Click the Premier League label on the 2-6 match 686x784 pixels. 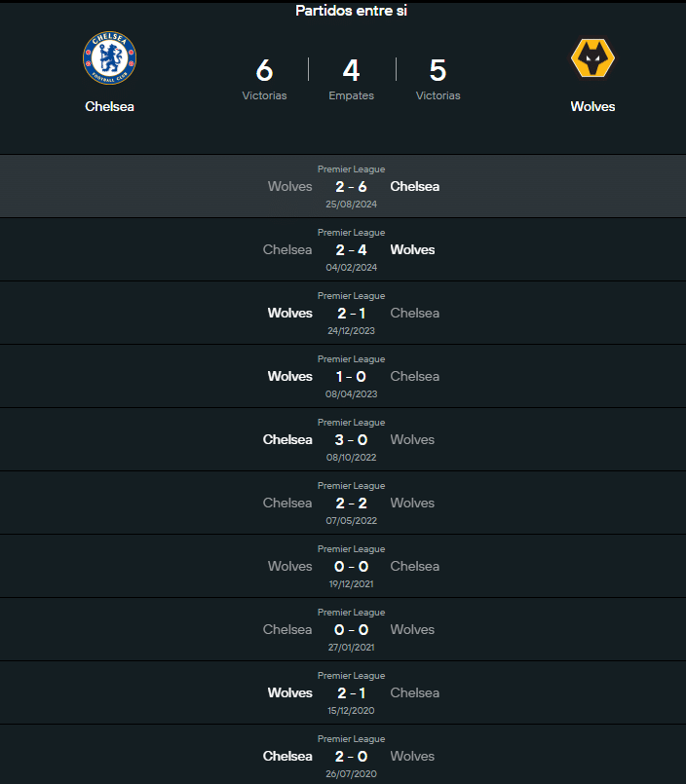[x=351, y=168]
